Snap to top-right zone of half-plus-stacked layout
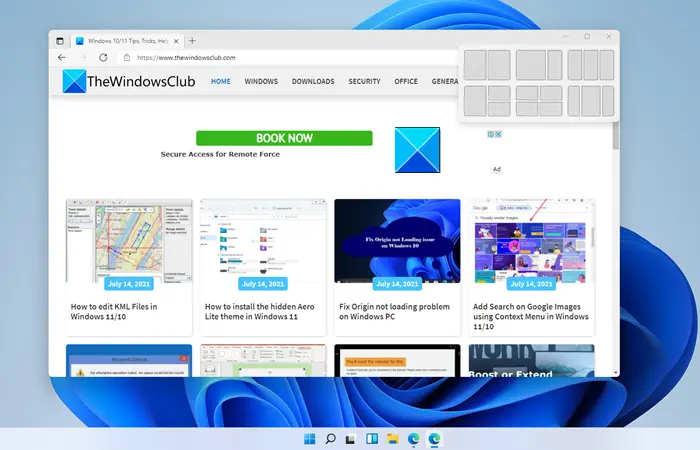 tap(499, 93)
